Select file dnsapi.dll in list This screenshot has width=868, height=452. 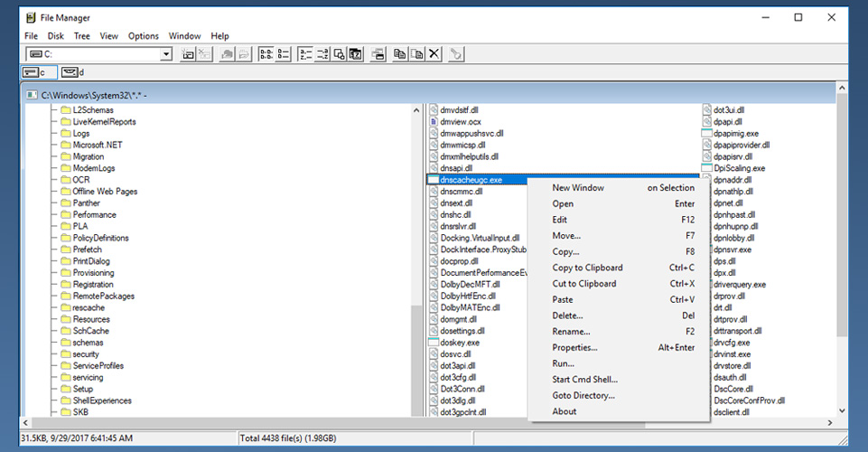456,168
